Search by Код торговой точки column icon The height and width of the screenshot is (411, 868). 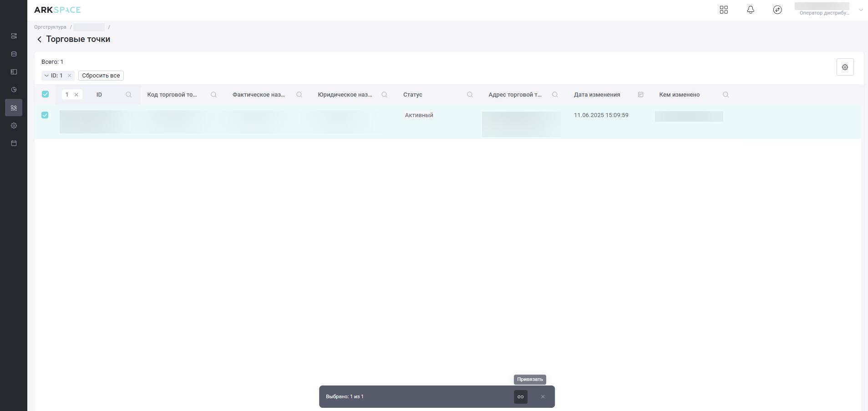[x=213, y=95]
